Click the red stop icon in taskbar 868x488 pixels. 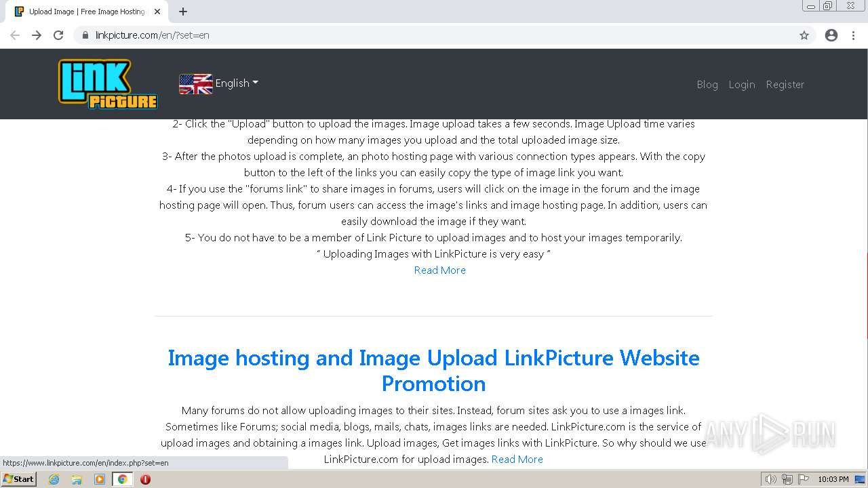tap(145, 479)
